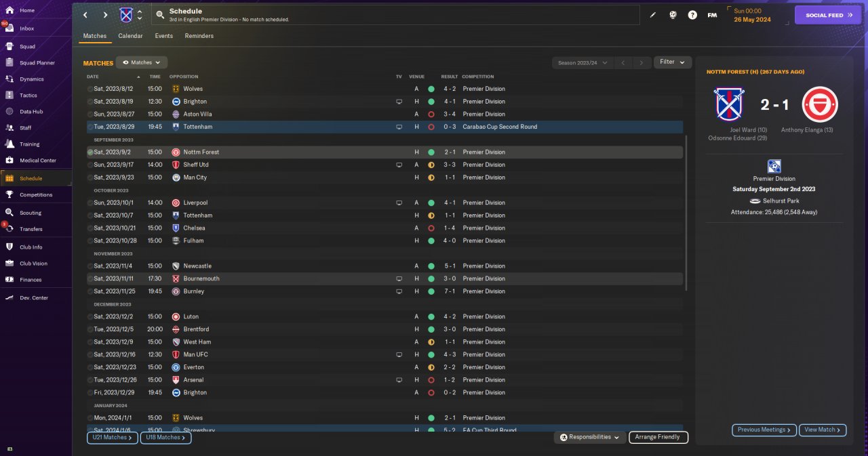Navigate back with the left arrow
868x456 pixels.
[85, 15]
